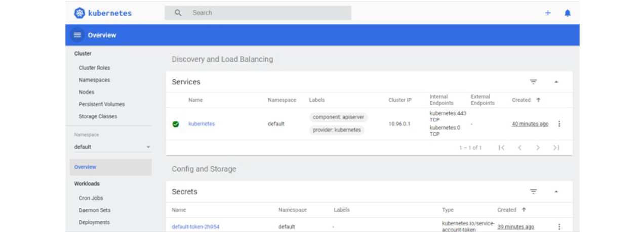Screen dimensions: 644x232
Task: Click the Internal Endpoints column header
Action: 442,100
